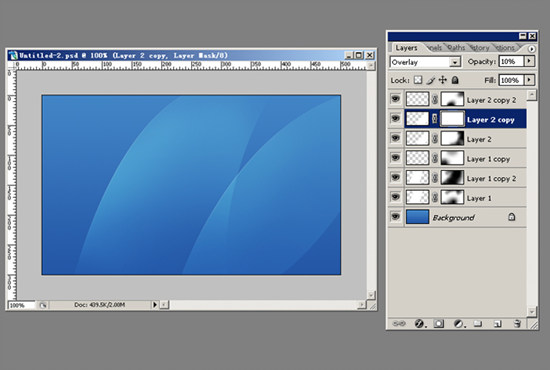This screenshot has height=370, width=550.
Task: Open the Opacity slider arrow
Action: pyautogui.click(x=529, y=61)
